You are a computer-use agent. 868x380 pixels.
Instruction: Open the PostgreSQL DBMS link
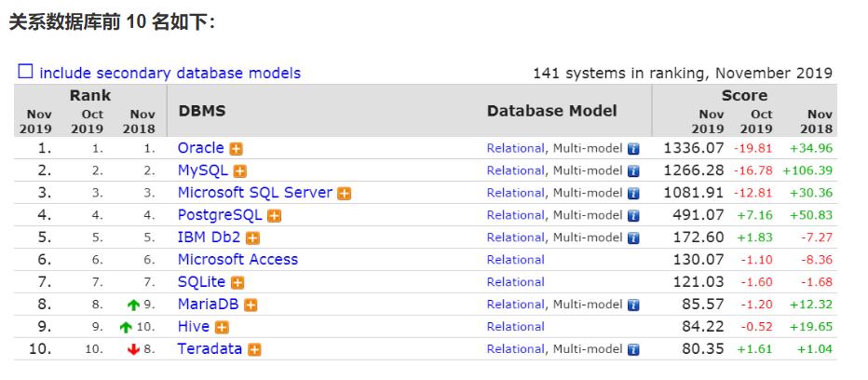tap(220, 215)
